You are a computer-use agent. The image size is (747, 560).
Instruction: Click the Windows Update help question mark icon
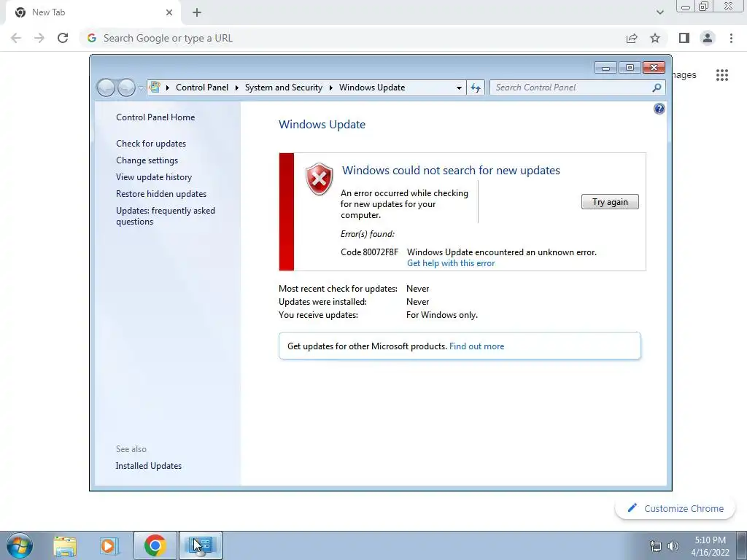point(659,109)
